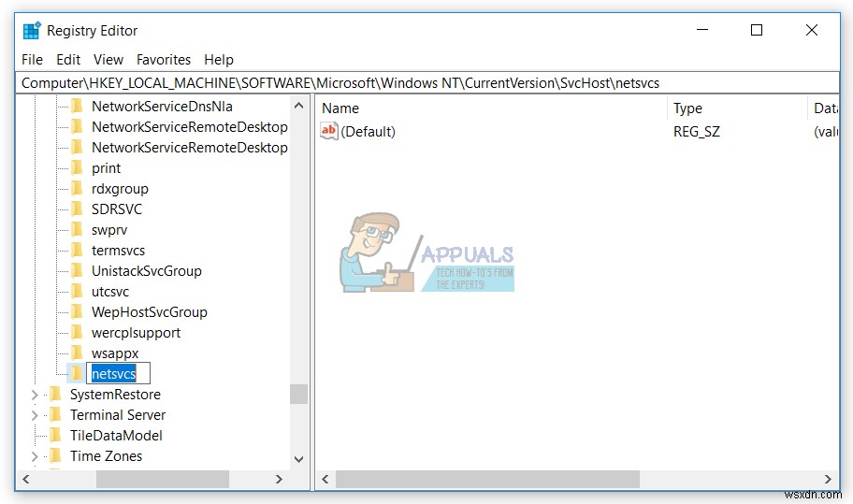Click the folder icon next to UnistackSvcGroup
The width and height of the screenshot is (853, 504).
pyautogui.click(x=77, y=271)
